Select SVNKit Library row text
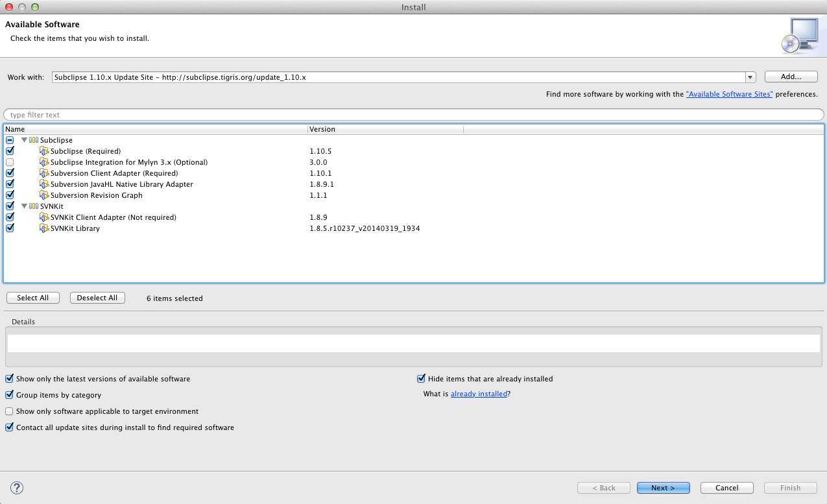The image size is (827, 504). (x=75, y=228)
